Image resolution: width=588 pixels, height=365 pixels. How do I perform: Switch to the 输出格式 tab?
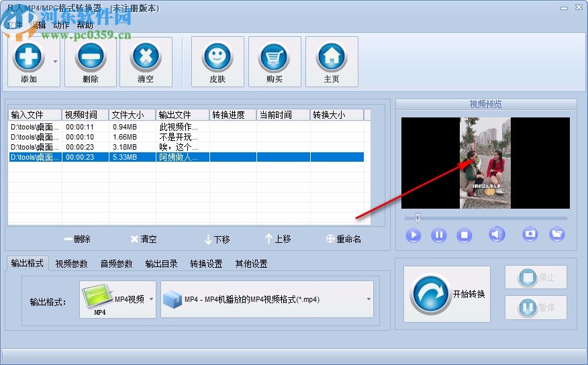tap(27, 264)
